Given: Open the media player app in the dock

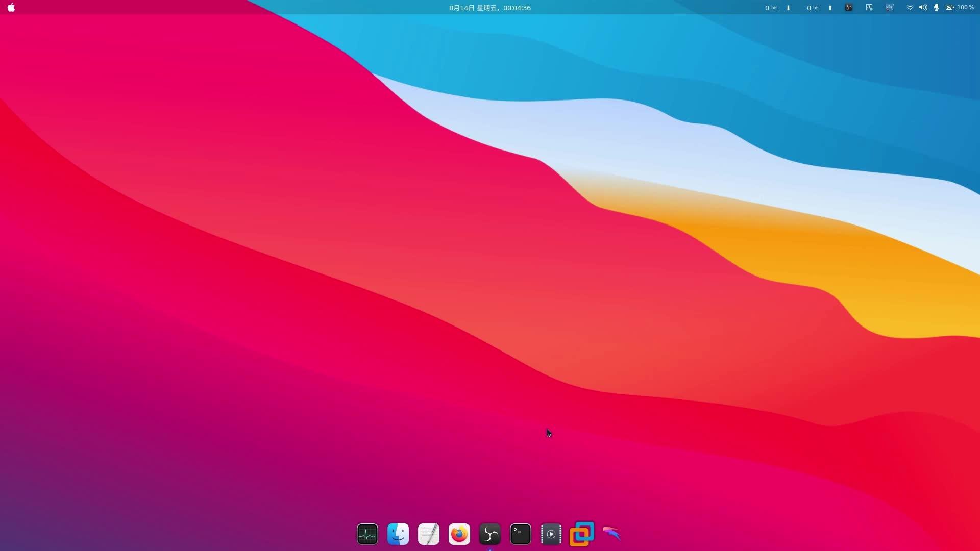Looking at the screenshot, I should point(551,534).
